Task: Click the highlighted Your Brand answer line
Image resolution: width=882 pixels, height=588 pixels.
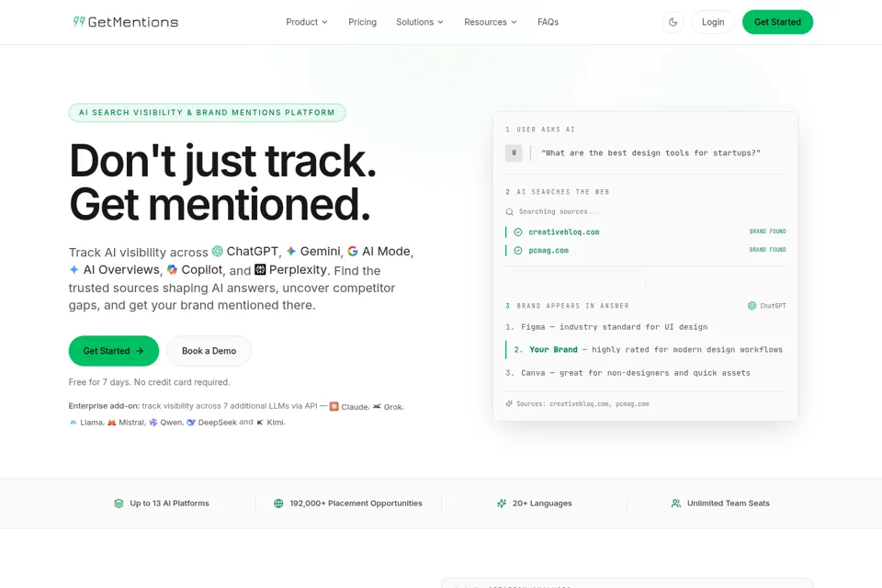Action: 646,349
